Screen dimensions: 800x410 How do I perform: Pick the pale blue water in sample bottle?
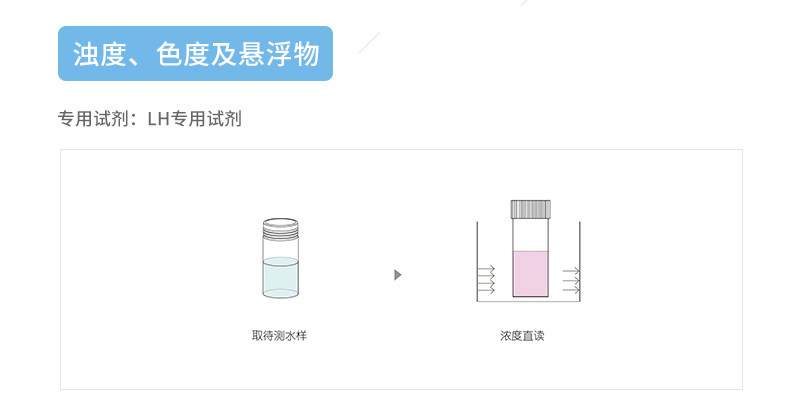click(279, 275)
